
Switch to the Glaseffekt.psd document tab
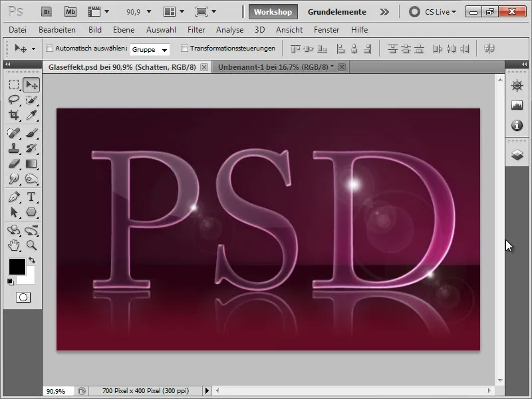(x=122, y=67)
